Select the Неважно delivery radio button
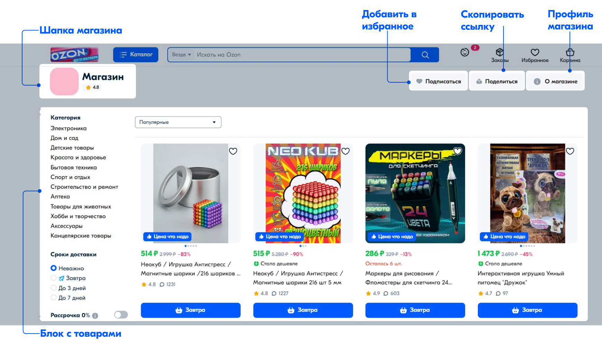This screenshot has height=364, width=602. (x=54, y=268)
